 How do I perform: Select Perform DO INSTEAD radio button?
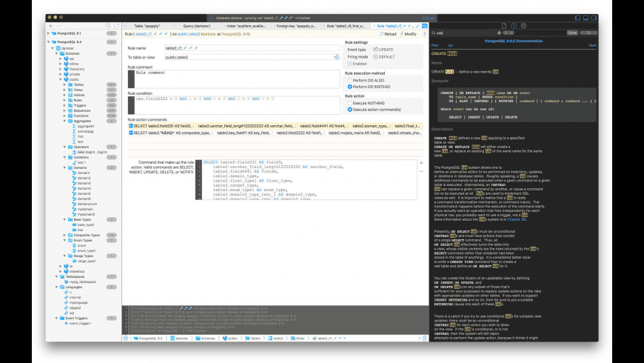pos(350,87)
